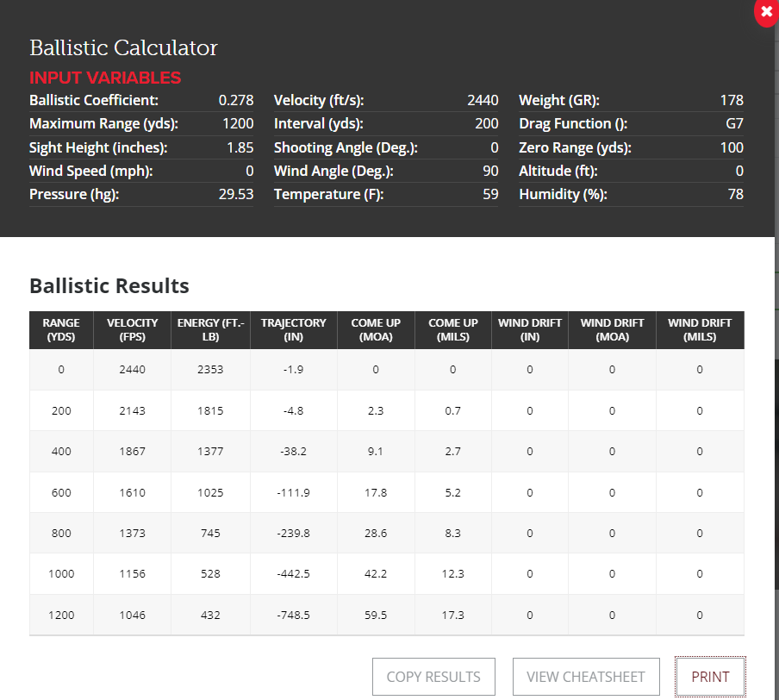779x700 pixels.
Task: Click the VELOCITY (FPS) column header
Action: 133,330
